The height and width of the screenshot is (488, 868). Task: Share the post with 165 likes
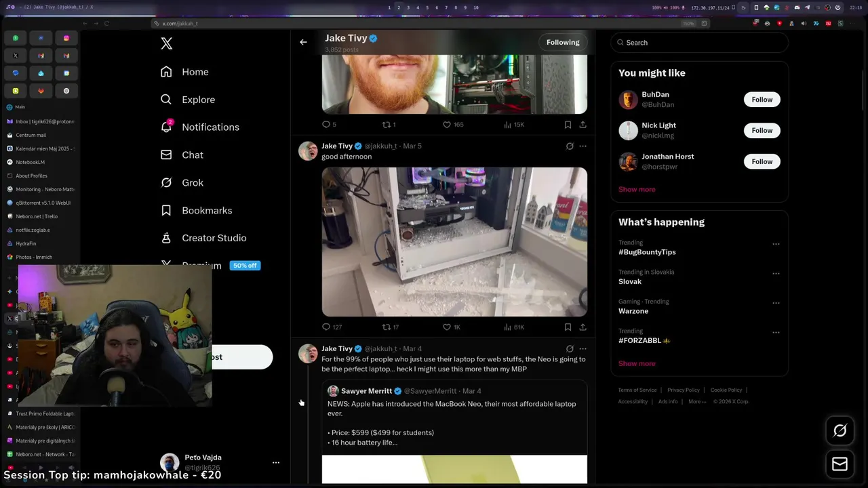coord(583,125)
